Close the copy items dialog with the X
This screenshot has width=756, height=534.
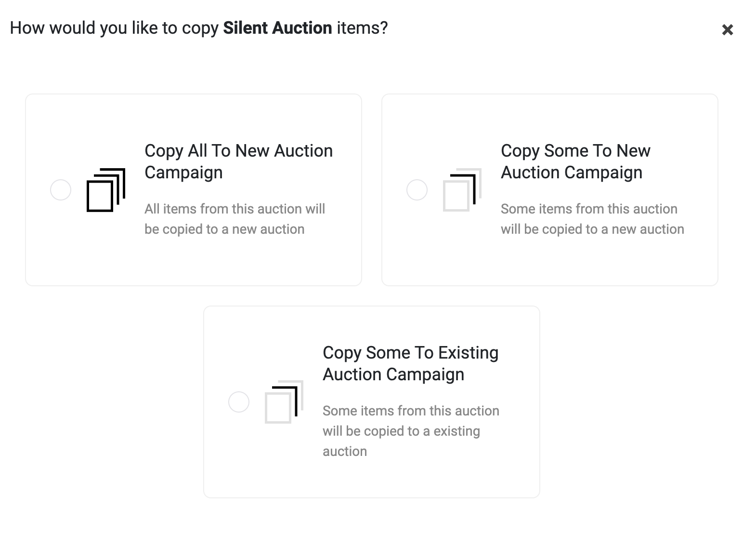click(x=727, y=30)
